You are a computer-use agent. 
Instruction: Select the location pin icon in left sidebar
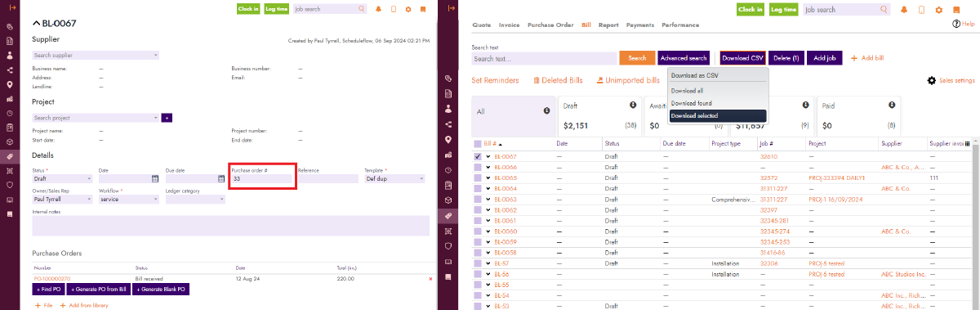pos(10,84)
